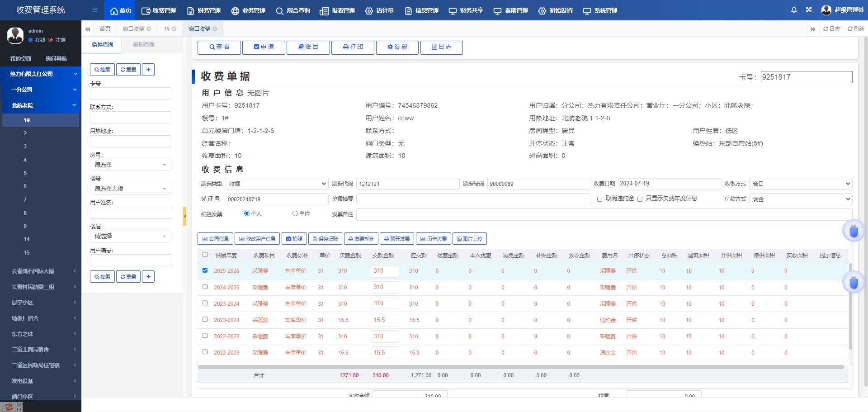Switch to the 树形查询 tab

coord(143,45)
